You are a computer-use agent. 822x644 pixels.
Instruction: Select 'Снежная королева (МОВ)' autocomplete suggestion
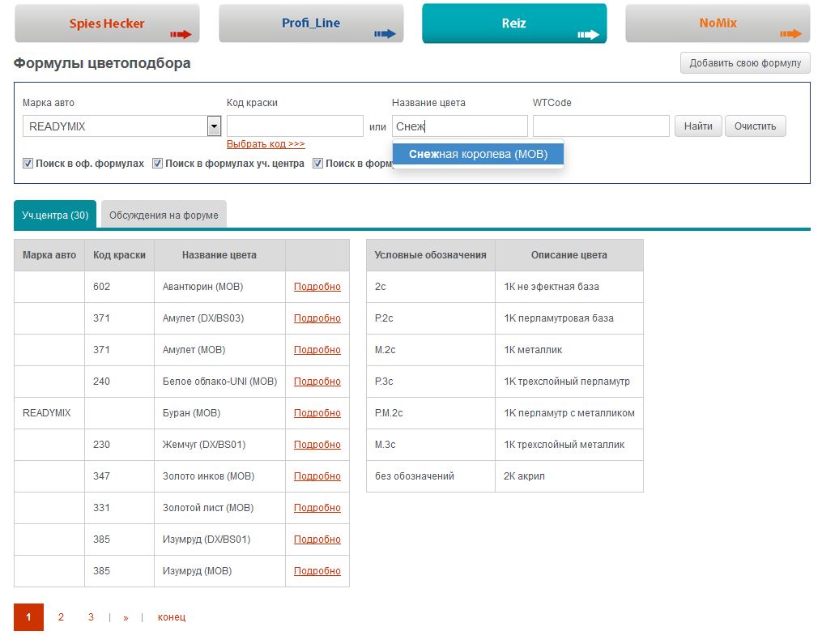pos(478,154)
